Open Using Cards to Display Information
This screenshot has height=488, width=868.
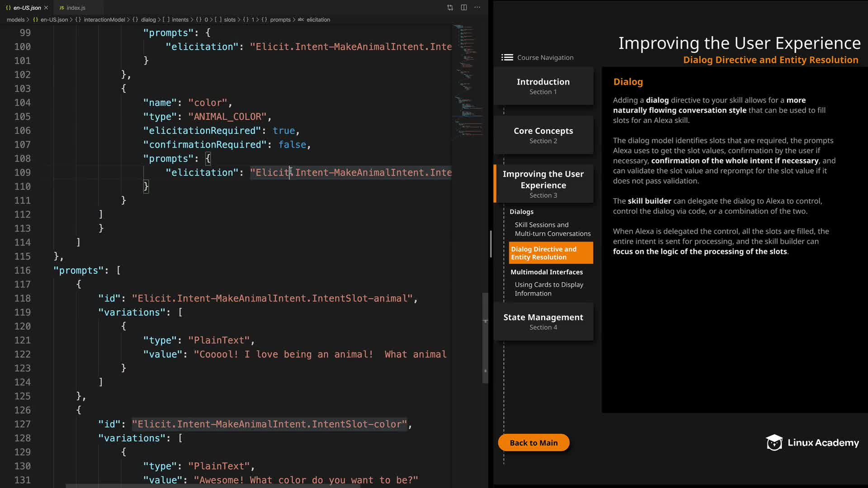pyautogui.click(x=548, y=289)
